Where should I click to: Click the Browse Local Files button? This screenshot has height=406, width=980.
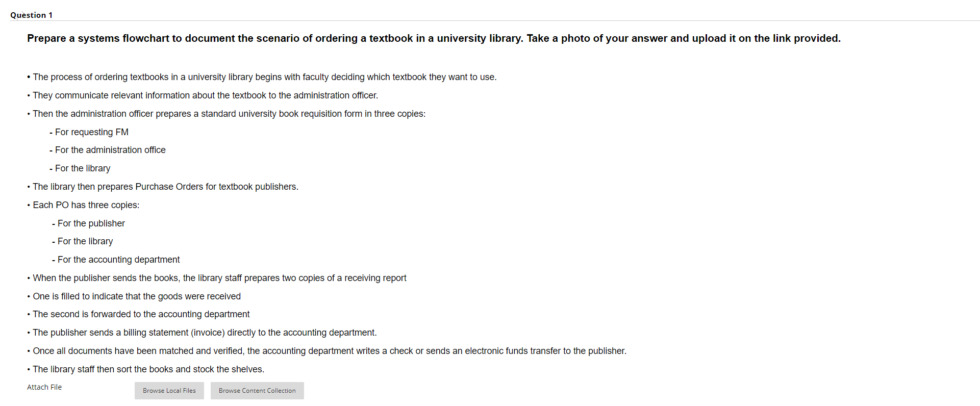click(169, 390)
